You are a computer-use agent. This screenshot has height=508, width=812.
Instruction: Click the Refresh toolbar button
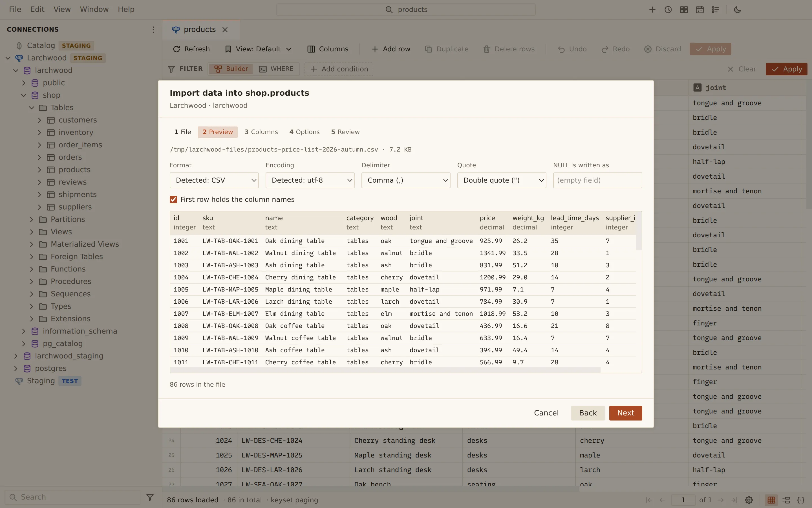[x=191, y=49]
